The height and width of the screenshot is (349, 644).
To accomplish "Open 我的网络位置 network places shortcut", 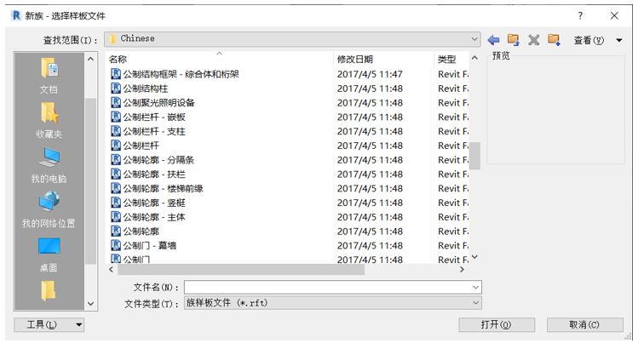I will 49,209.
